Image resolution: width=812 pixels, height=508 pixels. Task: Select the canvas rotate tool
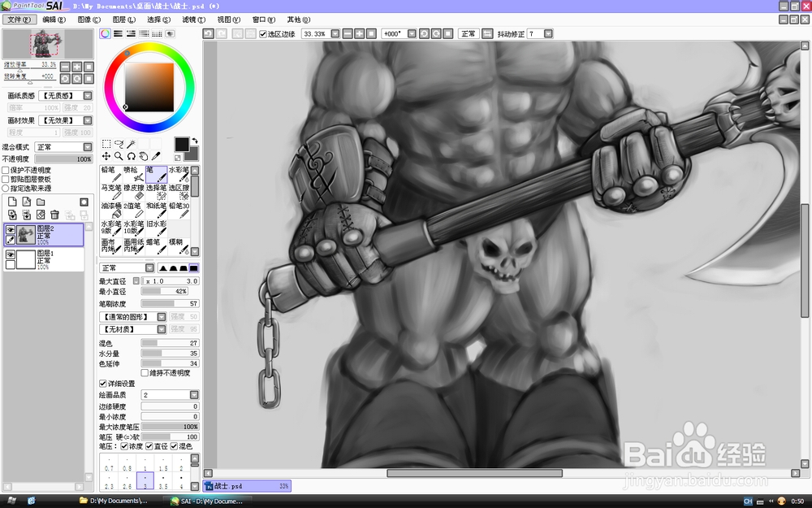coord(131,156)
